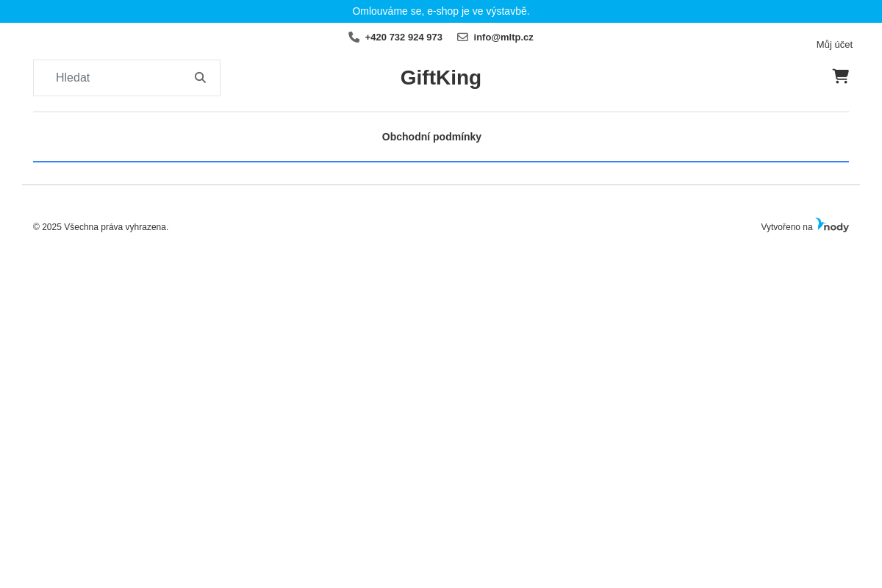Click the copyright text in the footer
Image resolution: width=882 pixels, height=588 pixels.
(x=101, y=227)
